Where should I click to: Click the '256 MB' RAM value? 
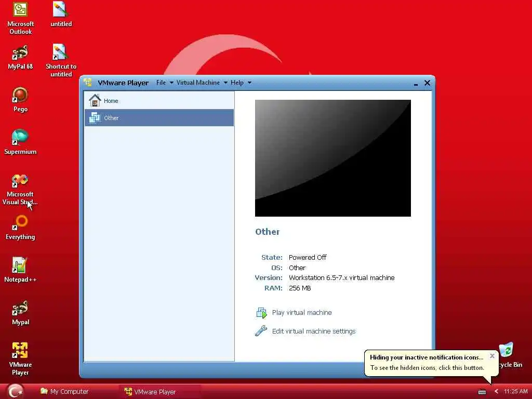[300, 288]
